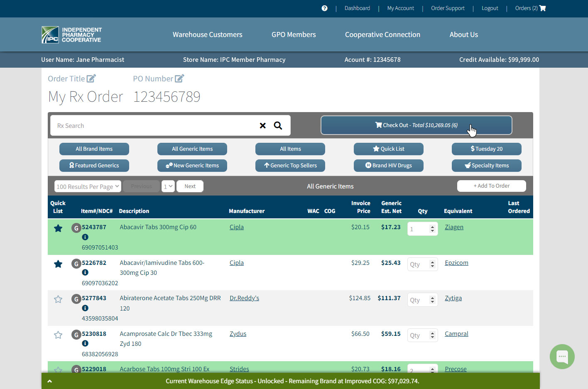The image size is (588, 389).
Task: Open Tuesday 20 deals button
Action: (x=487, y=149)
